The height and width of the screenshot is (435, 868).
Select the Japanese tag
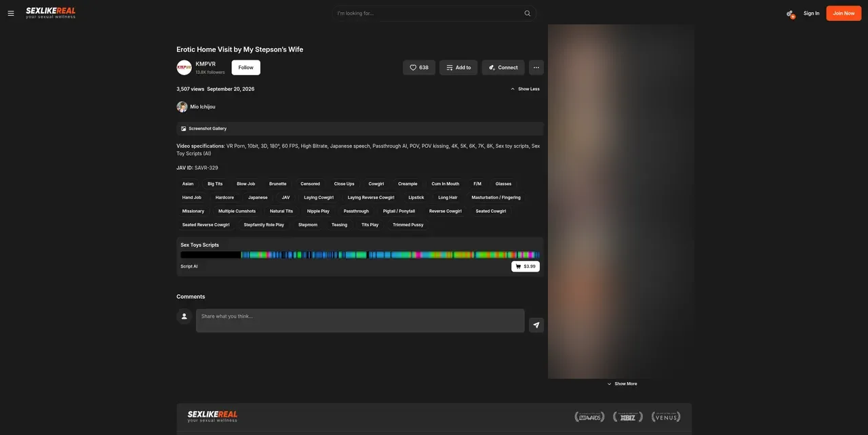point(258,197)
